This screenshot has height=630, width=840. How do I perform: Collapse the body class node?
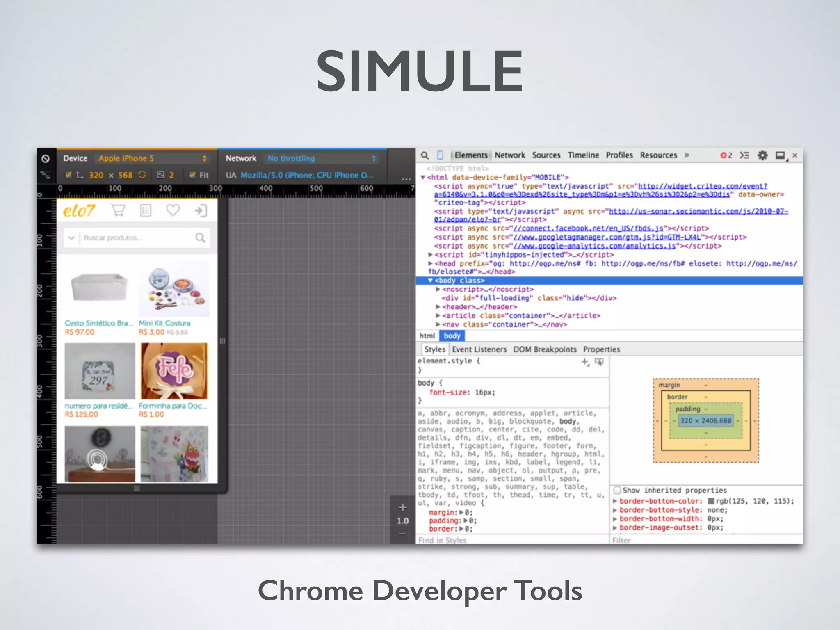click(430, 281)
